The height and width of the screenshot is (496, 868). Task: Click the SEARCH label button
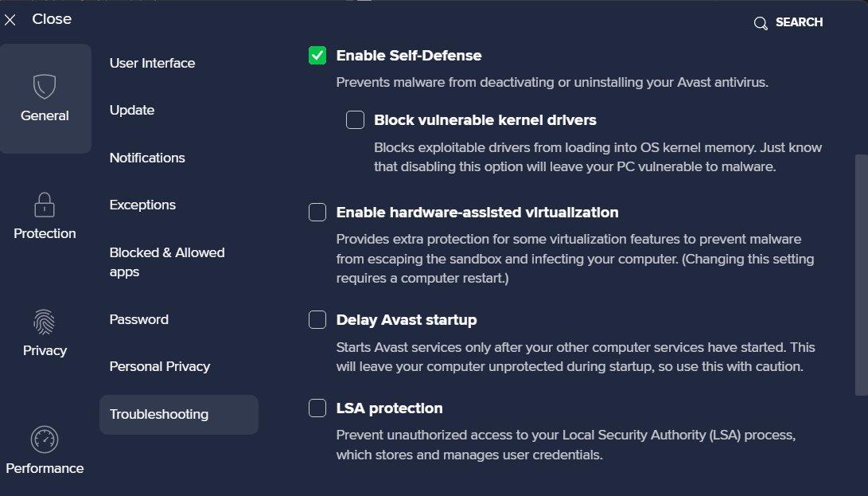799,22
